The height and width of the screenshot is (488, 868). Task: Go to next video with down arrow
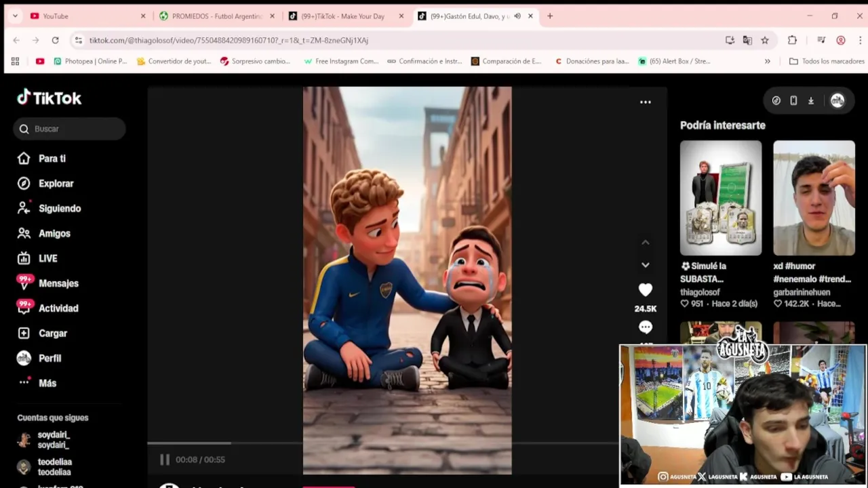coord(646,265)
